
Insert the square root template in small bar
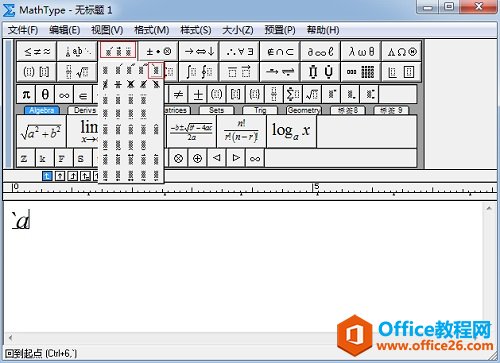pos(312,95)
